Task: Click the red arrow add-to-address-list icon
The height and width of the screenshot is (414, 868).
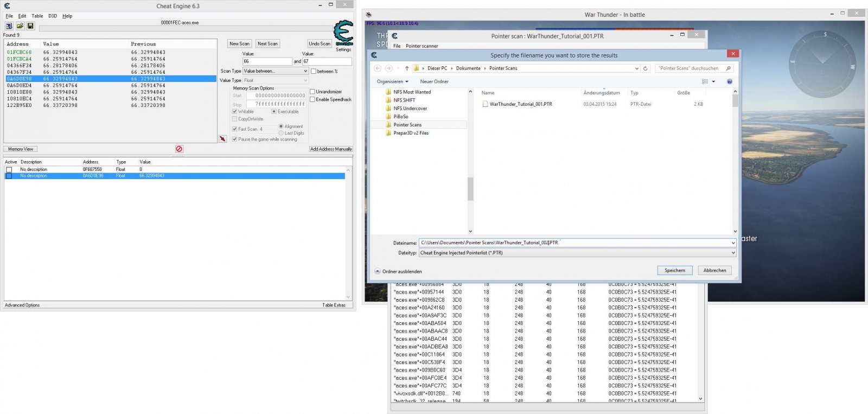Action: tap(222, 139)
